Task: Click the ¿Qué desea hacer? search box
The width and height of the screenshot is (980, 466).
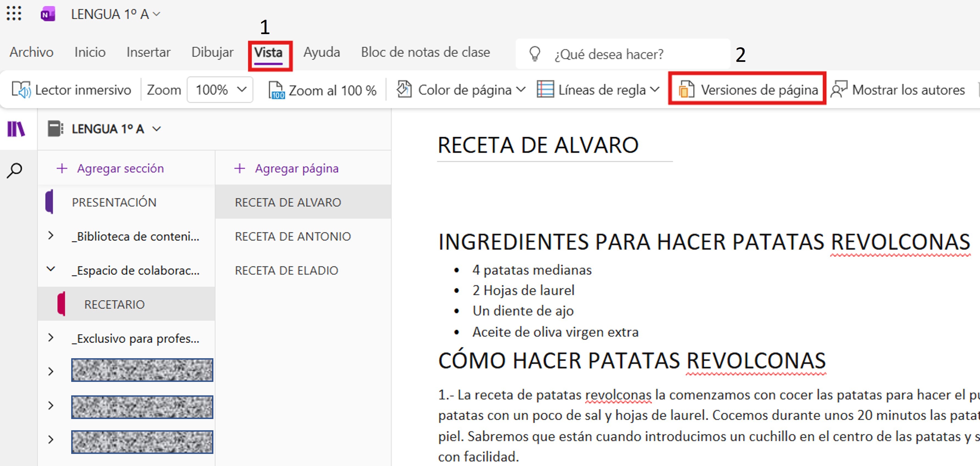Action: pyautogui.click(x=623, y=54)
